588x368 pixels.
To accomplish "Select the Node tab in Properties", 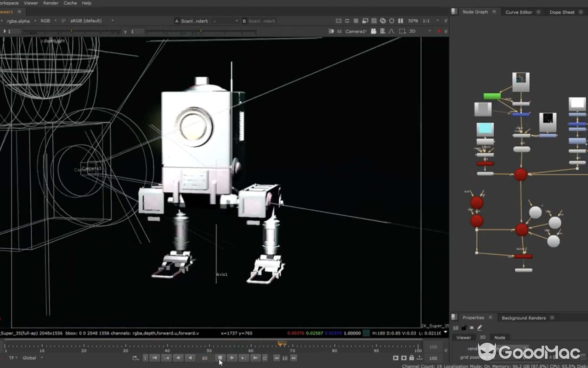I will (x=499, y=337).
